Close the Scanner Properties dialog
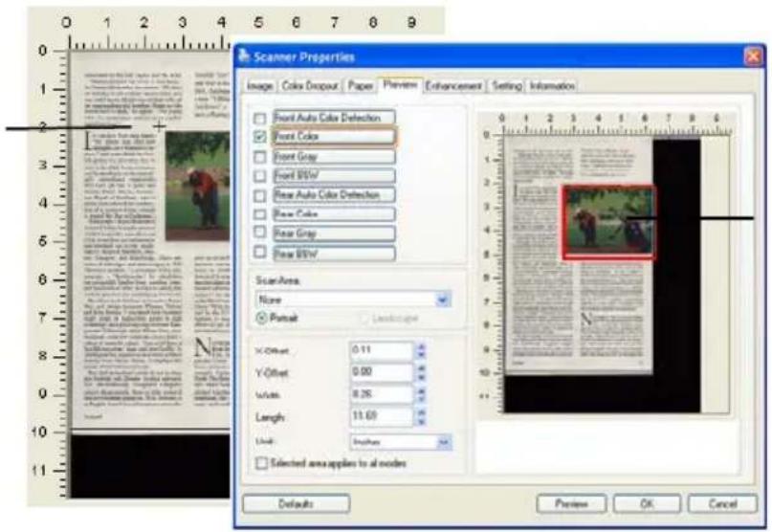This screenshot has width=772, height=532. [753, 57]
